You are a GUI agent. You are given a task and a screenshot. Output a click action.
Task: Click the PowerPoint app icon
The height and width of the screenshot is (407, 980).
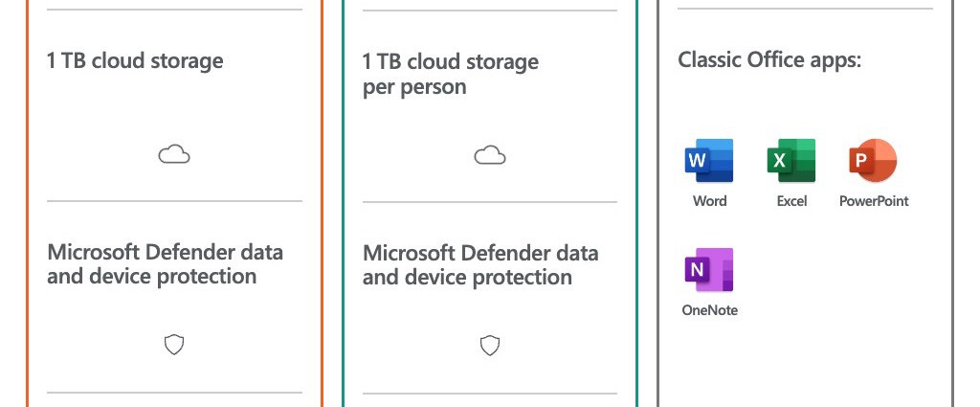click(873, 160)
